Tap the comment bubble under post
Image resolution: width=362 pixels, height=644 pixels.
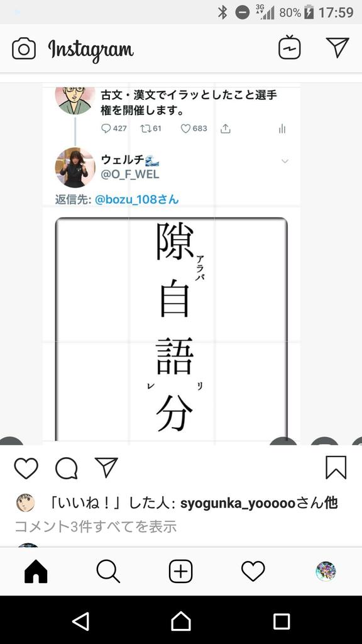67,468
